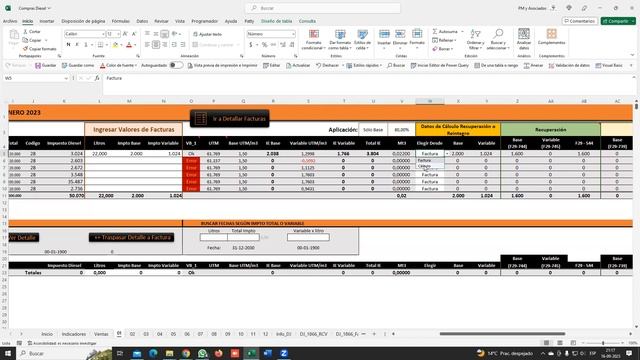Viewport: 640px width, 360px height.
Task: Click the Ver Detalle button
Action: click(x=23, y=238)
